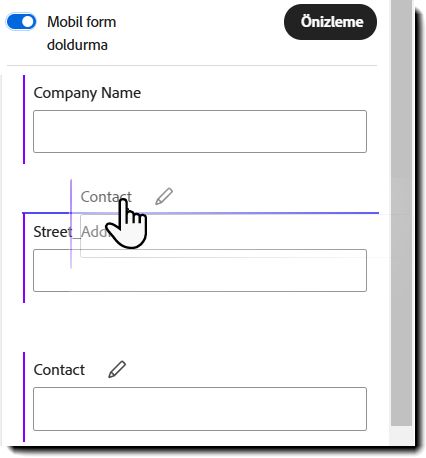Click purple handle bar beside Company Name
Screen dimensions: 426x458
coord(24,120)
